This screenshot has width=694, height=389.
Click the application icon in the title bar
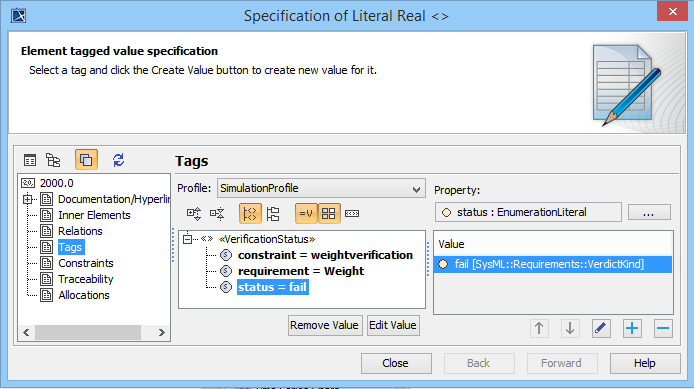(19, 15)
